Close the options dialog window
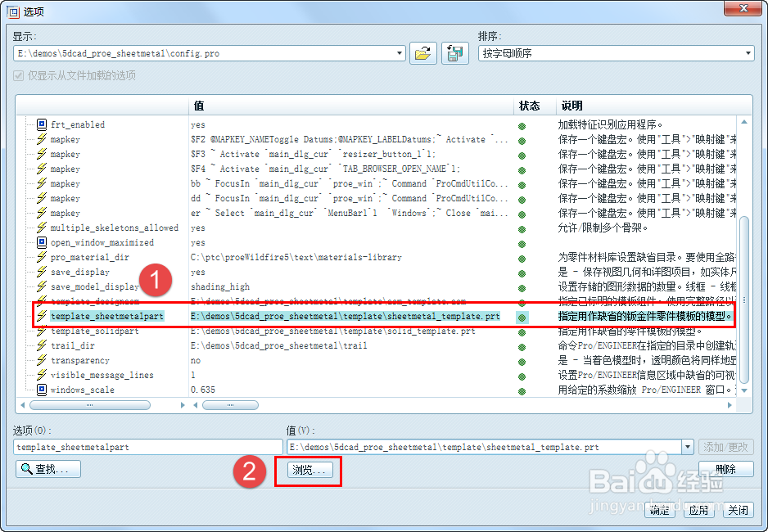The image size is (768, 532). pos(743,8)
